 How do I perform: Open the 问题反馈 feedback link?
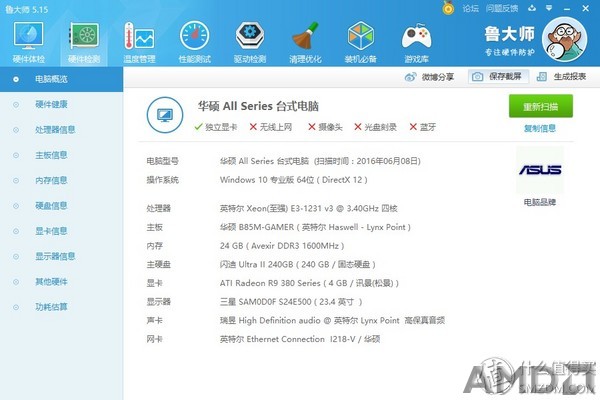pos(502,8)
